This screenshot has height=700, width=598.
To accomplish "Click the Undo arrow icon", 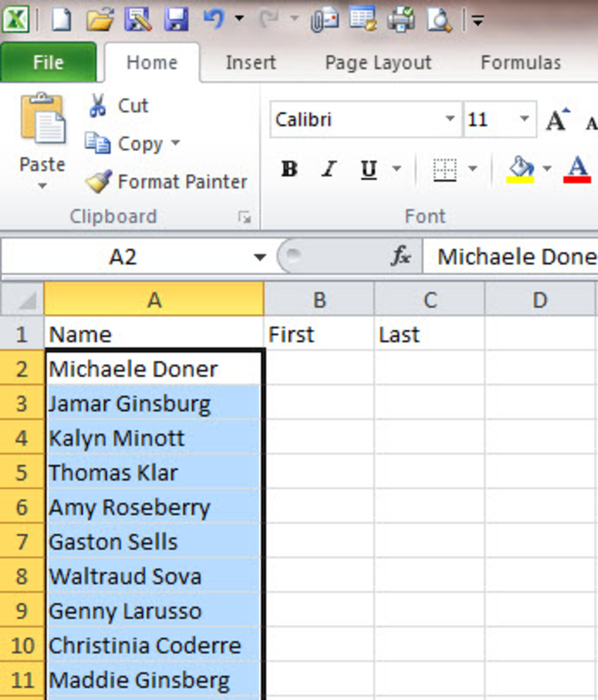I will point(213,19).
